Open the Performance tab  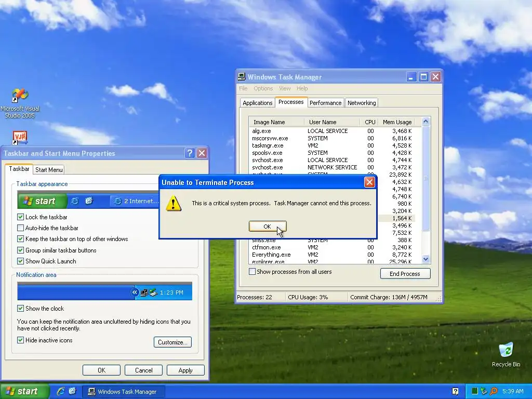click(325, 103)
